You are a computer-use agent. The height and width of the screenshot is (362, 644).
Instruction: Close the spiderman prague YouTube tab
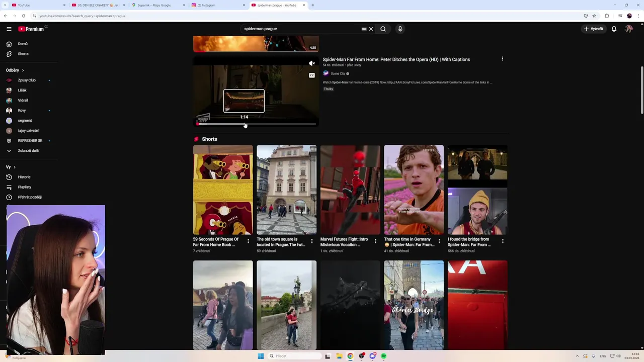coord(304,5)
